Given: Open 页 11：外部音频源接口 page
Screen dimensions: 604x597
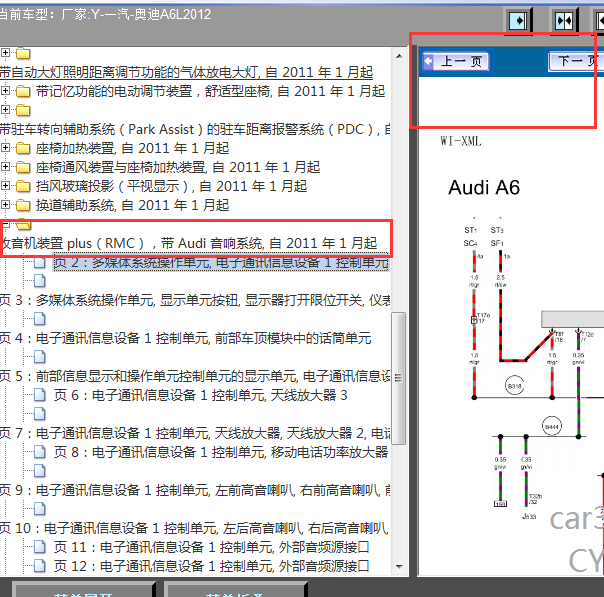Looking at the screenshot, I should [211, 547].
